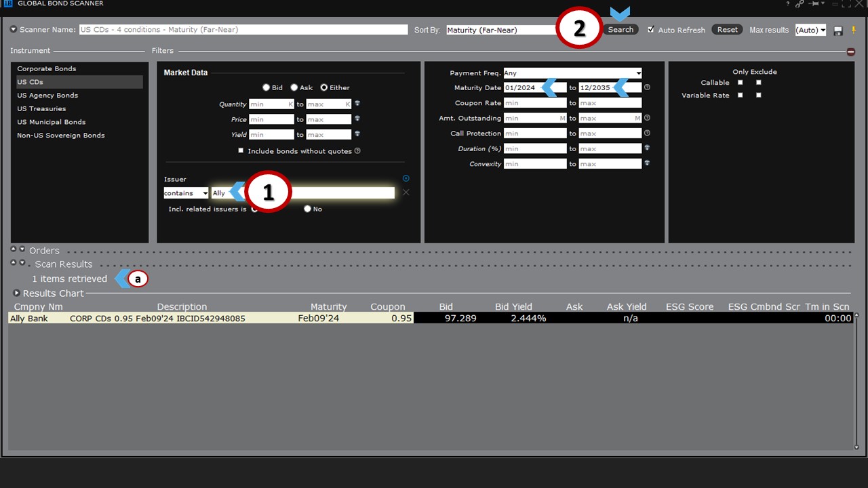Screen dimensions: 868x488
Task: Toggle the Auto Refresh checkbox
Action: pos(651,30)
